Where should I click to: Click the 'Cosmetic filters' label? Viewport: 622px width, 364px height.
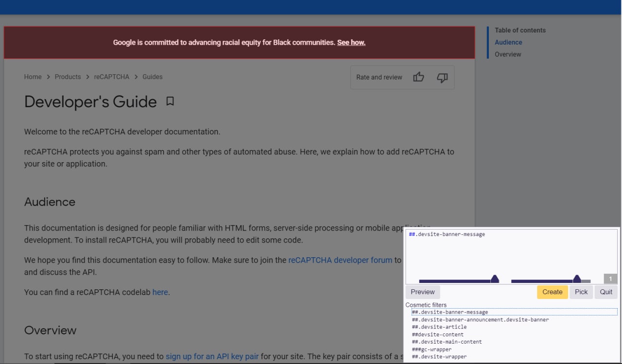pyautogui.click(x=426, y=305)
